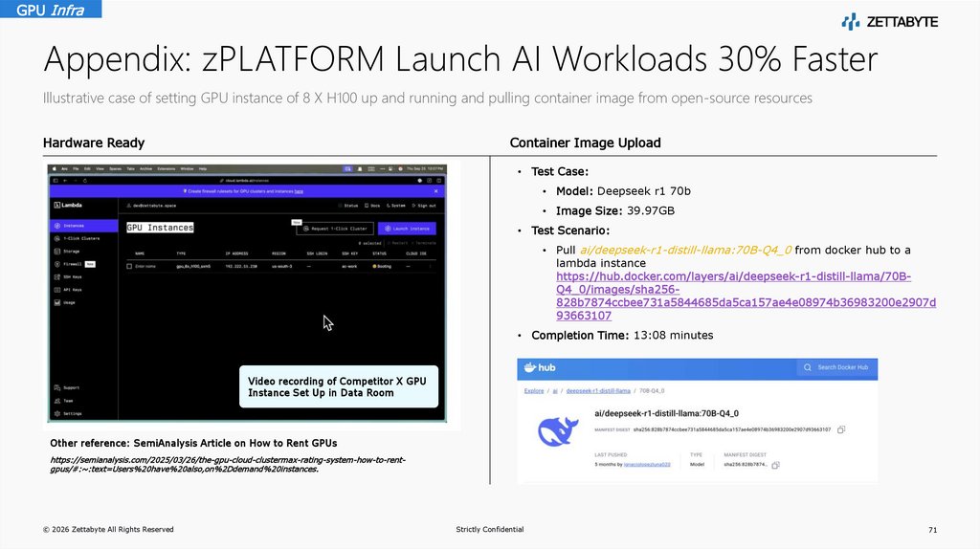Open Settings in the Lambda sidebar
Image resolution: width=980 pixels, height=549 pixels.
[x=68, y=413]
